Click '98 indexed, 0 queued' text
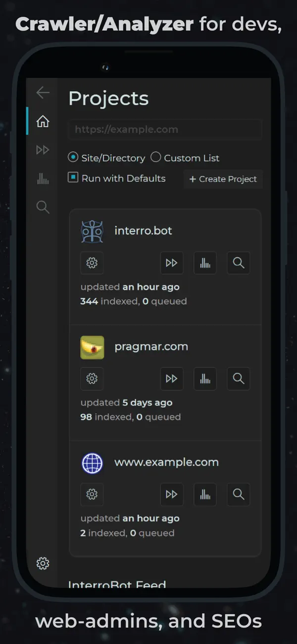297x644 pixels. click(x=130, y=417)
